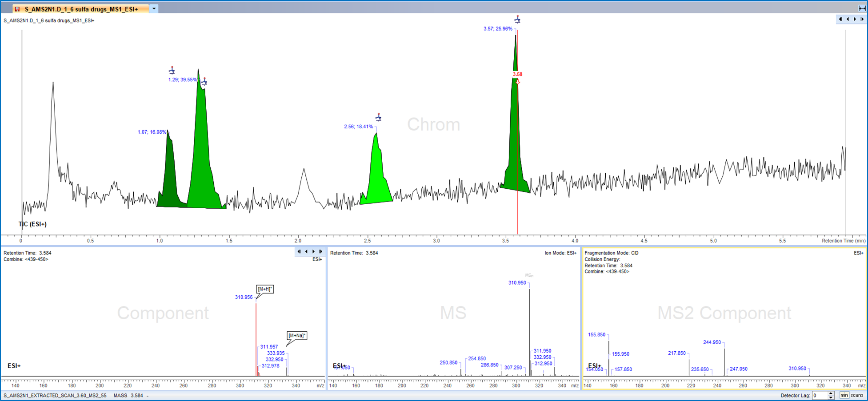868x401 pixels.
Task: Click the molecule icon left of the 1.29 label
Action: [172, 70]
